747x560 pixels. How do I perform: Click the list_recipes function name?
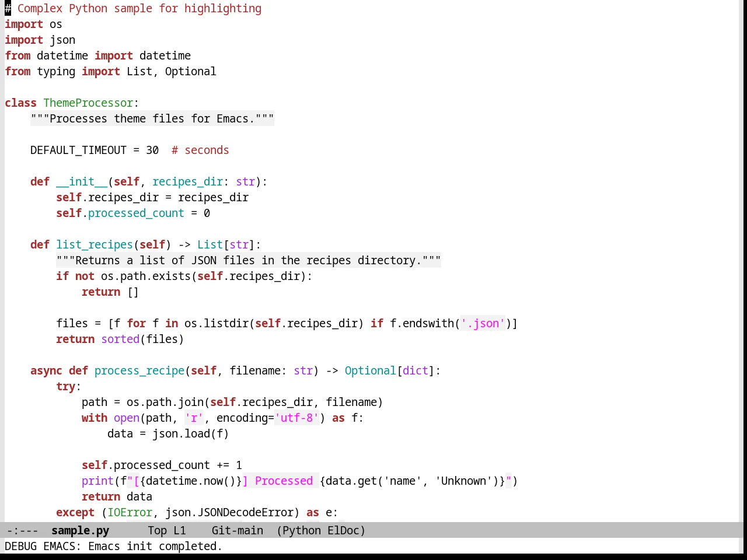[95, 244]
